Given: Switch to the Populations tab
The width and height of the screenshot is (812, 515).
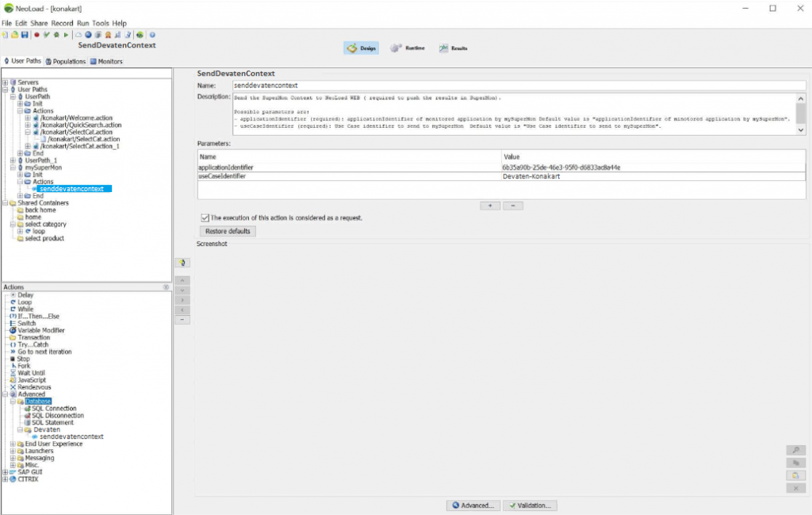Looking at the screenshot, I should [66, 62].
